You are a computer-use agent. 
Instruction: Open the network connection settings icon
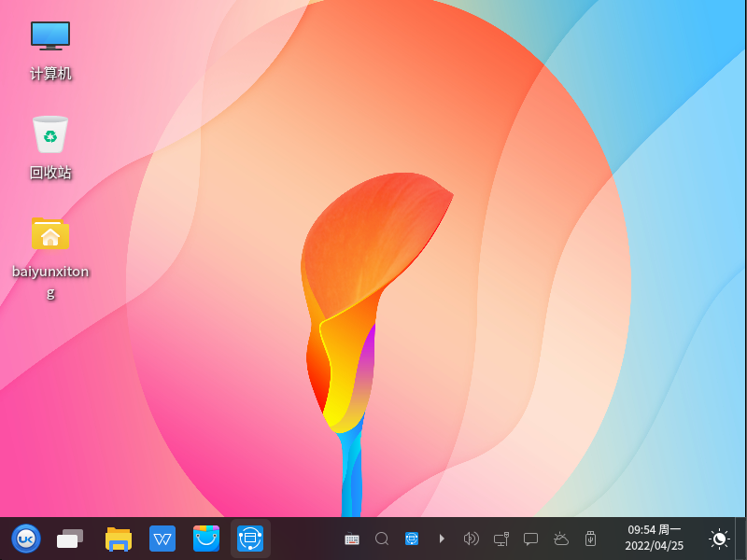pos(501,539)
